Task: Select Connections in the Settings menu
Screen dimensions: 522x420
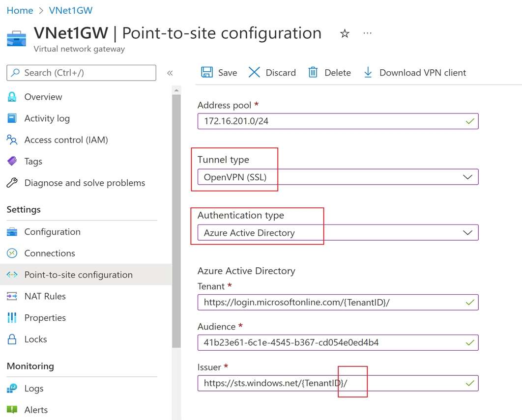Action: (x=50, y=253)
